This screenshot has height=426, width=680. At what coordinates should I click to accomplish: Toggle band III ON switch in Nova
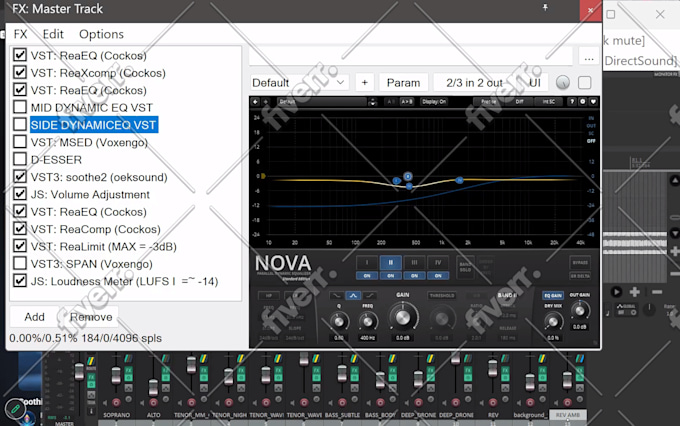414,275
